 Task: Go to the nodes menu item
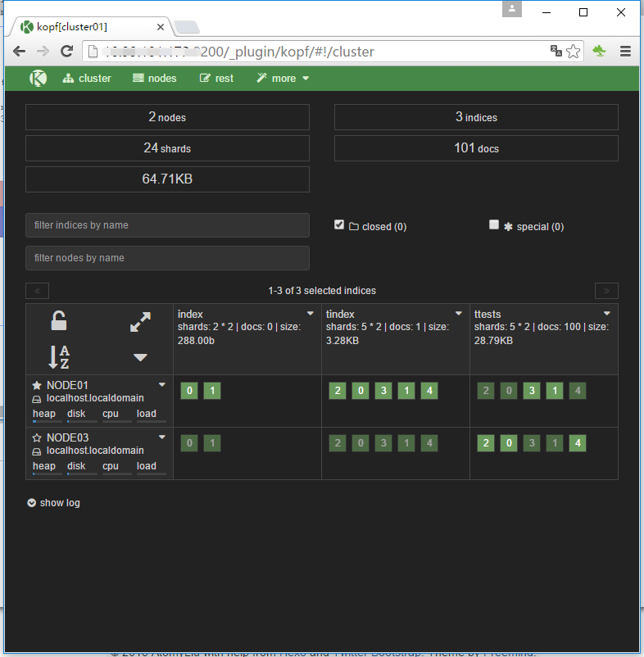tap(155, 79)
